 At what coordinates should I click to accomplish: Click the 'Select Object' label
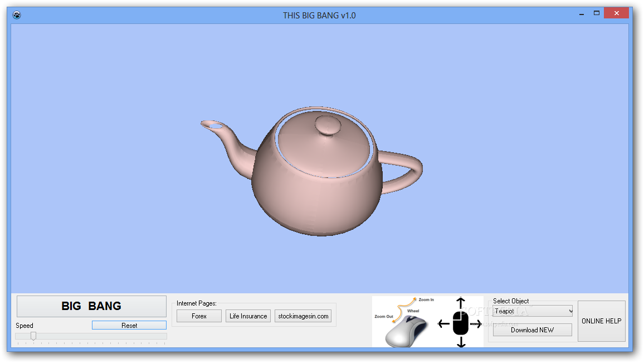point(510,301)
